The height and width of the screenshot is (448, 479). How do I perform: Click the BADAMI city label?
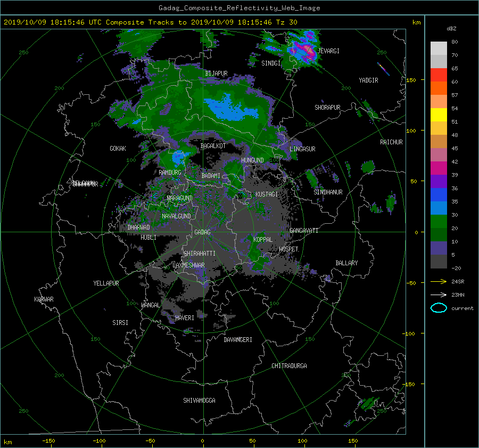tap(211, 176)
